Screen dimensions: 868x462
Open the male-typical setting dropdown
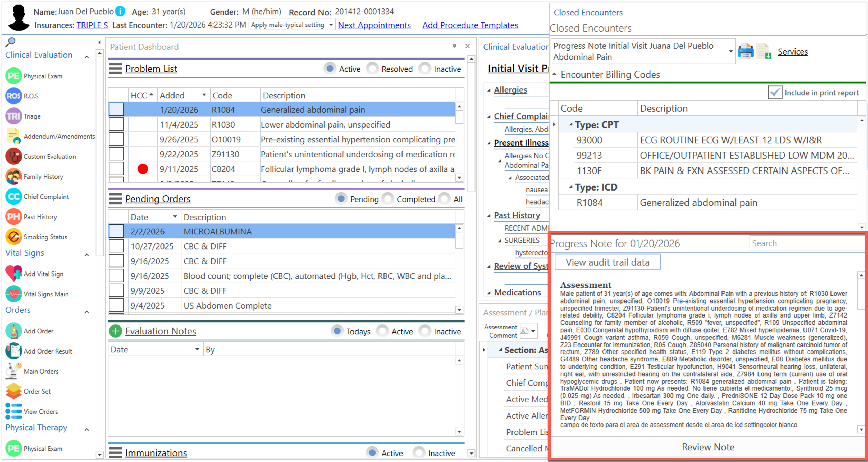pyautogui.click(x=331, y=25)
